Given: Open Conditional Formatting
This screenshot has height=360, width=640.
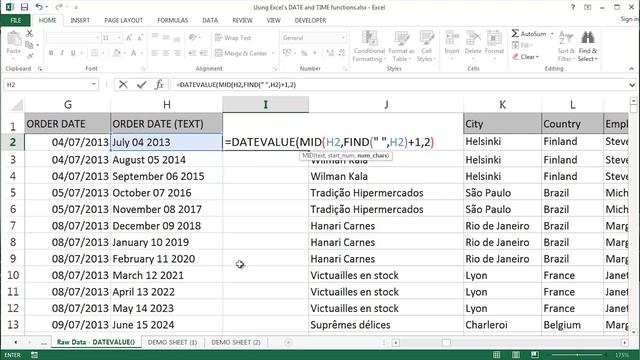Looking at the screenshot, I should [x=369, y=46].
